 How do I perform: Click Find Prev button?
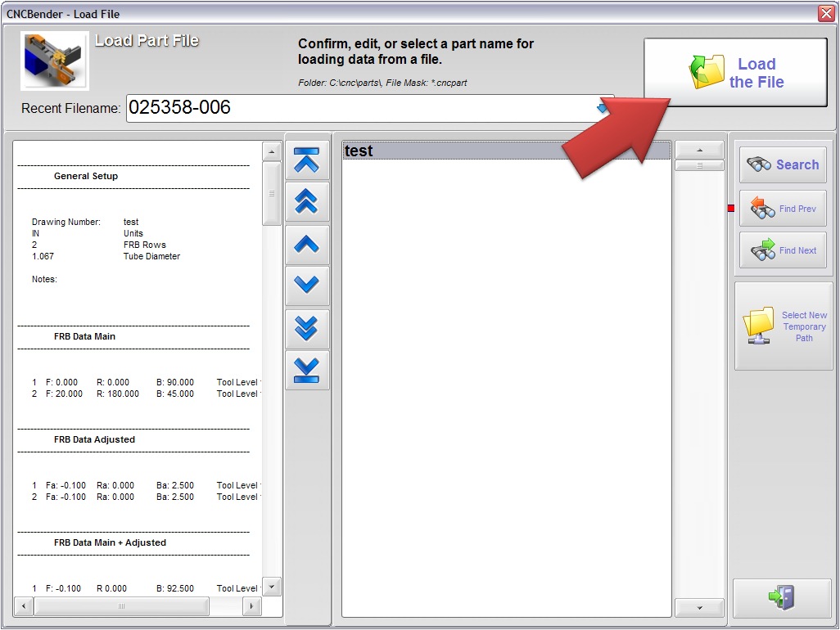[x=783, y=209]
